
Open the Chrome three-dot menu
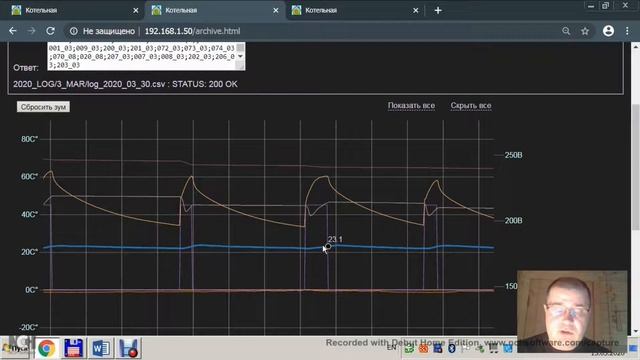[x=627, y=31]
